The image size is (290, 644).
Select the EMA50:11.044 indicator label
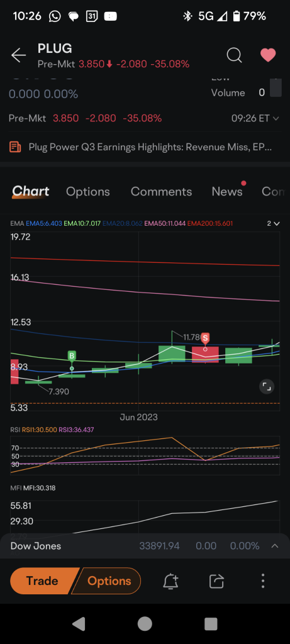165,224
